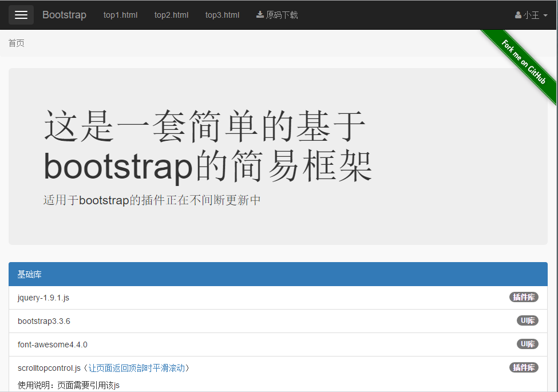Image resolution: width=558 pixels, height=392 pixels.
Task: Click scrolltopcontrol.js item name
Action: coord(49,368)
